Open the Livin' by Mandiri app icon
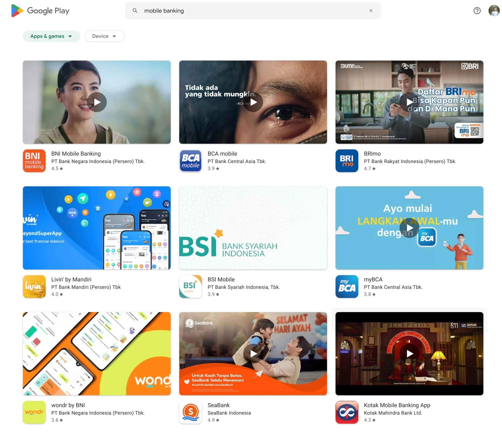The height and width of the screenshot is (448, 502). pyautogui.click(x=34, y=286)
